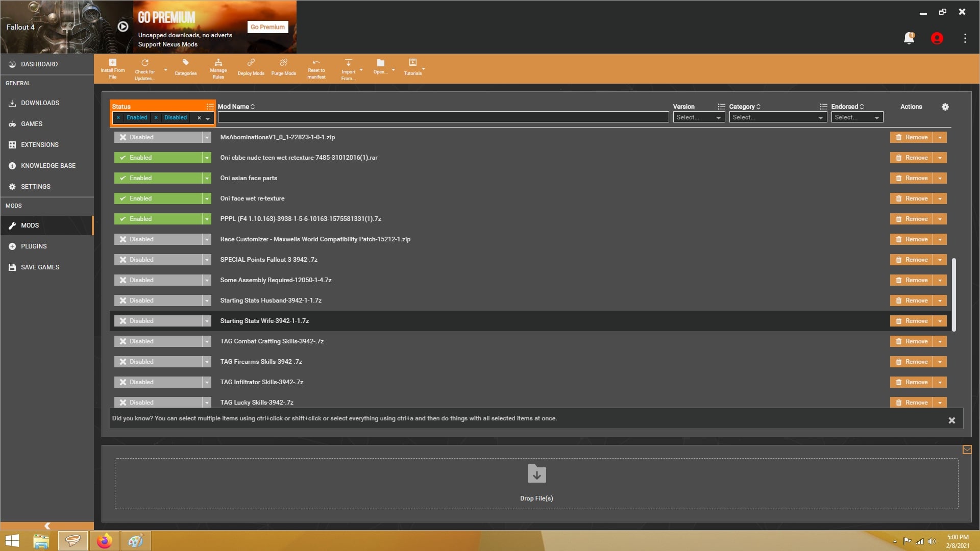Viewport: 980px width, 551px height.
Task: Remove the MsAbominationsV1_0_1 mod
Action: coord(912,137)
